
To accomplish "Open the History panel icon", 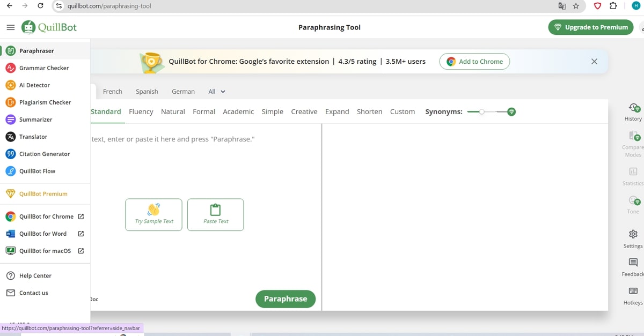I will (633, 108).
